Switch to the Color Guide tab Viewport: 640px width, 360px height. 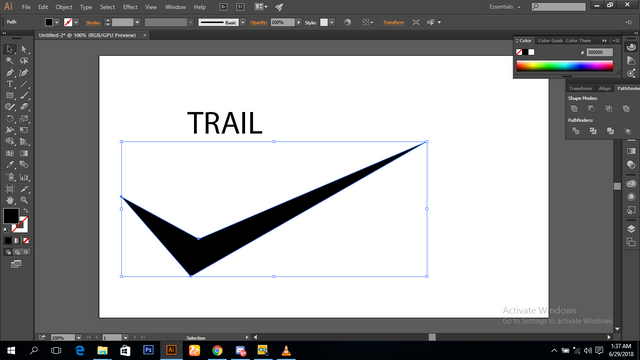click(550, 40)
